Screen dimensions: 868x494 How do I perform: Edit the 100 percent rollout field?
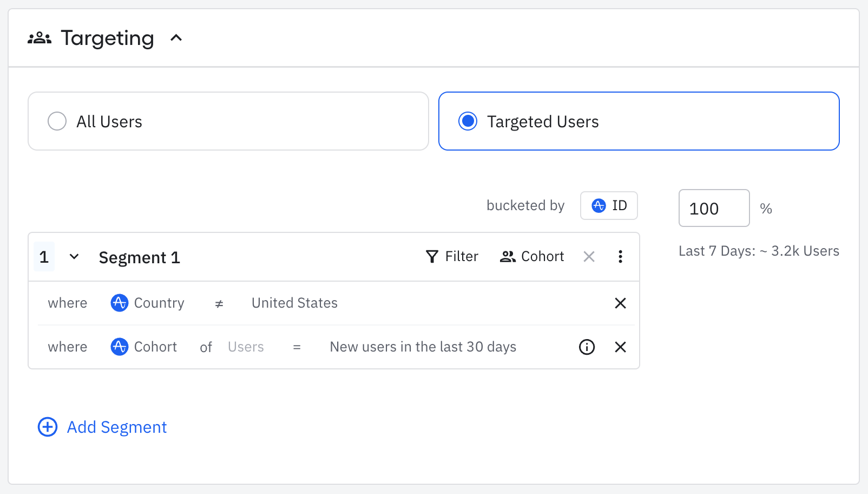713,208
